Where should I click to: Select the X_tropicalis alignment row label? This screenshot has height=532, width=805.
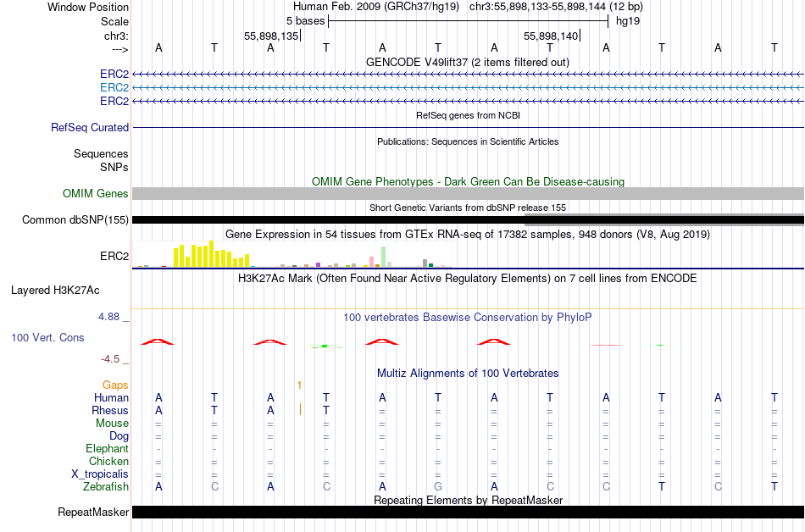(x=100, y=474)
